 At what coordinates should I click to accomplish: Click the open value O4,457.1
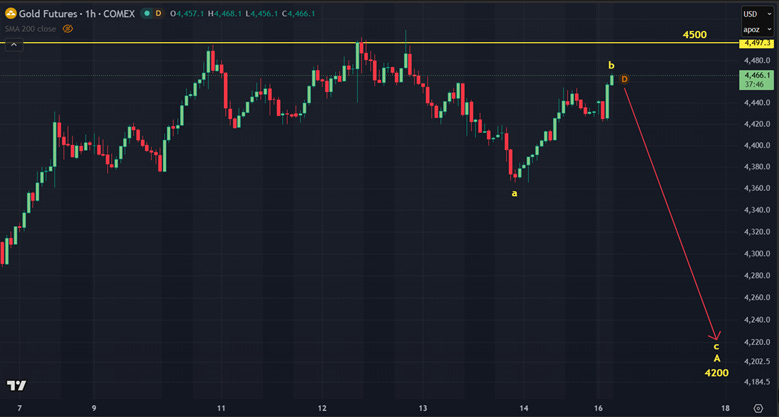tap(187, 14)
